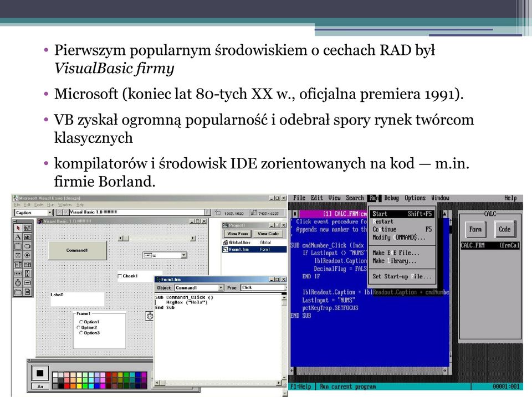Choose the Text Box (ab|) tool

pyautogui.click(x=27, y=237)
